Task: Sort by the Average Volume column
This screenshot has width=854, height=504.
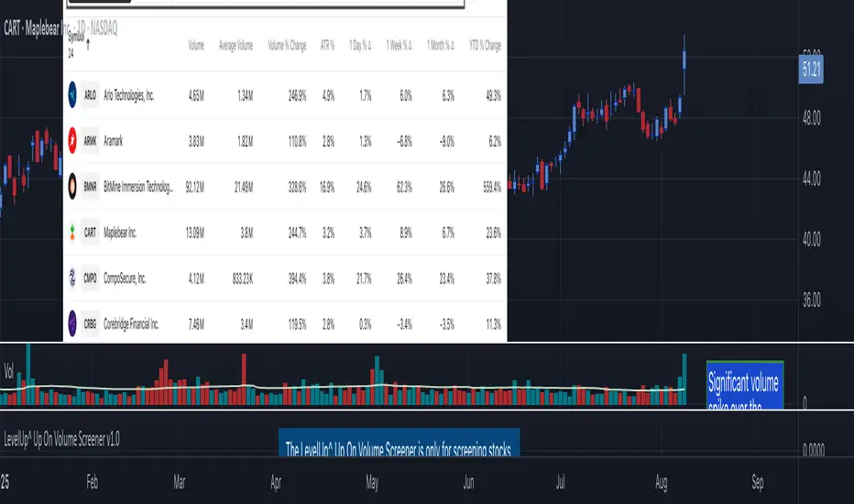Action: pyautogui.click(x=234, y=45)
